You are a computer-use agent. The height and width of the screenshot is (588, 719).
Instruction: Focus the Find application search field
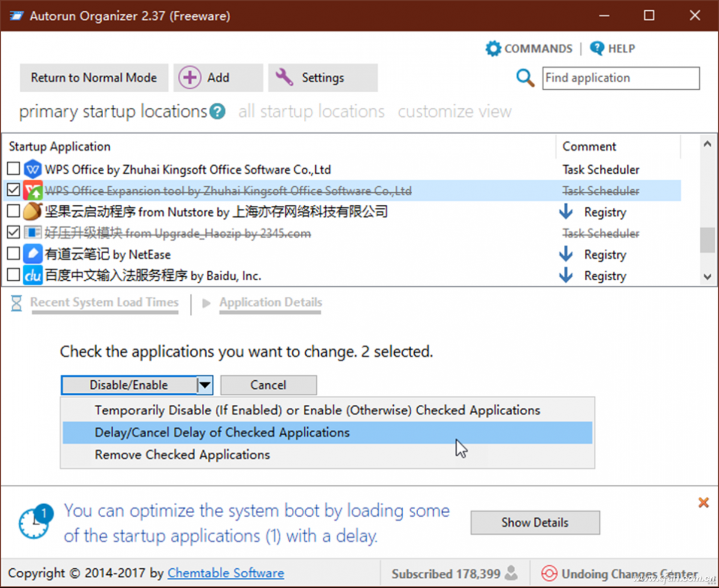(x=621, y=78)
